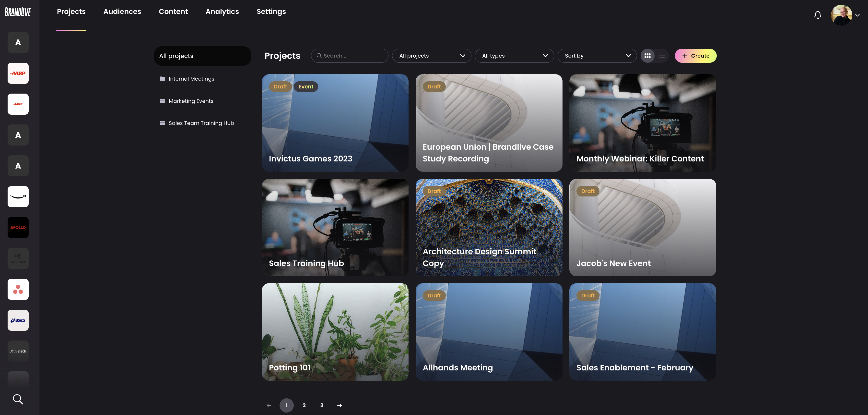Switch to the Analytics tab

coord(222,12)
